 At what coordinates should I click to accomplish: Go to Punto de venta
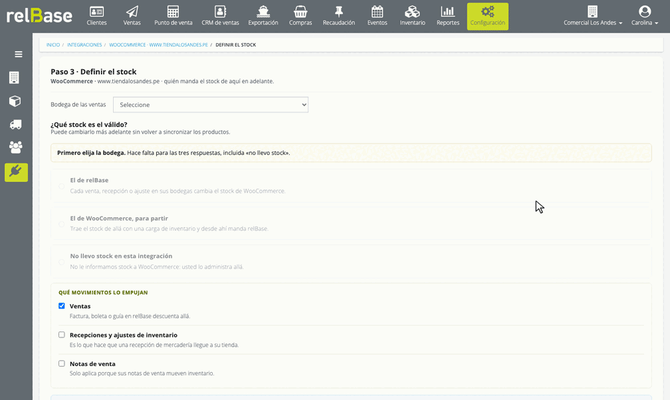click(173, 16)
